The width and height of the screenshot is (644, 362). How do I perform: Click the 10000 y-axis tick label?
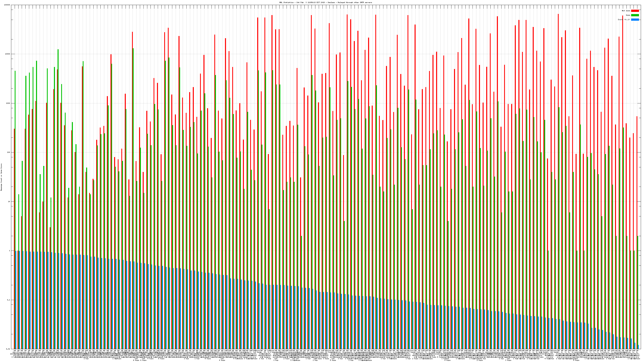[x=8, y=54]
